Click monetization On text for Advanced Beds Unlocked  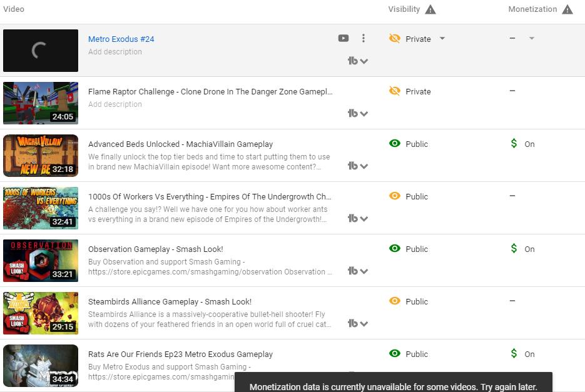click(x=529, y=144)
